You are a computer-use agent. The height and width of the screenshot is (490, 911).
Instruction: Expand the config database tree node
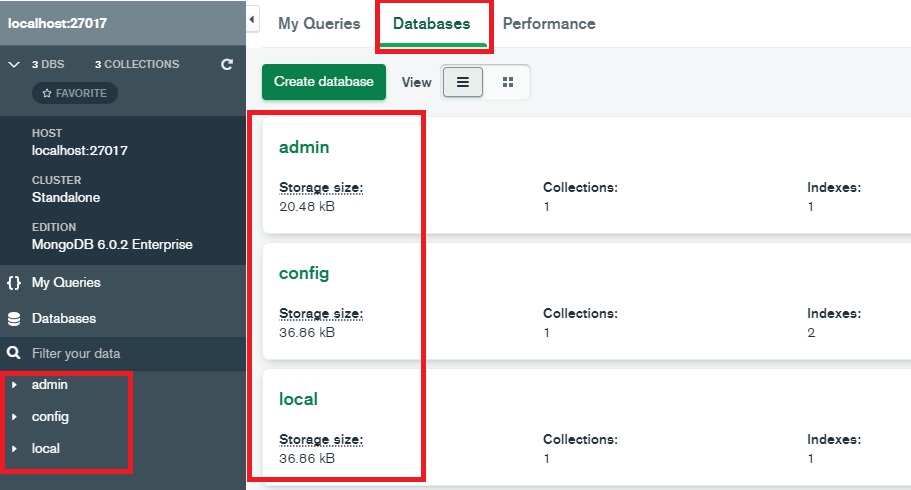pos(14,417)
